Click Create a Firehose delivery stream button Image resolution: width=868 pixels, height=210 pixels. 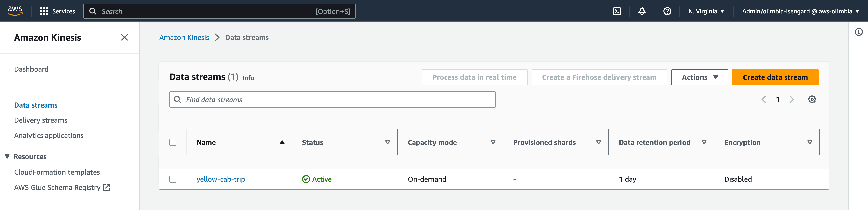[599, 77]
